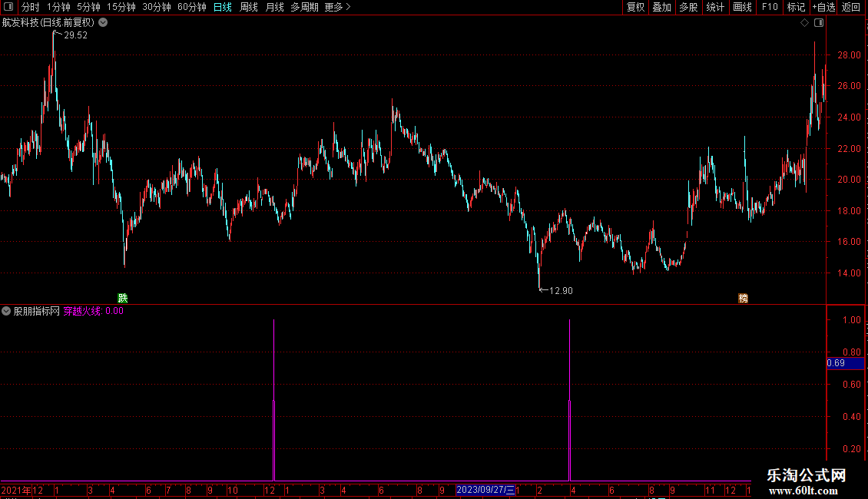Click the 0.69 indicator axis value
The image size is (868, 499).
(845, 363)
